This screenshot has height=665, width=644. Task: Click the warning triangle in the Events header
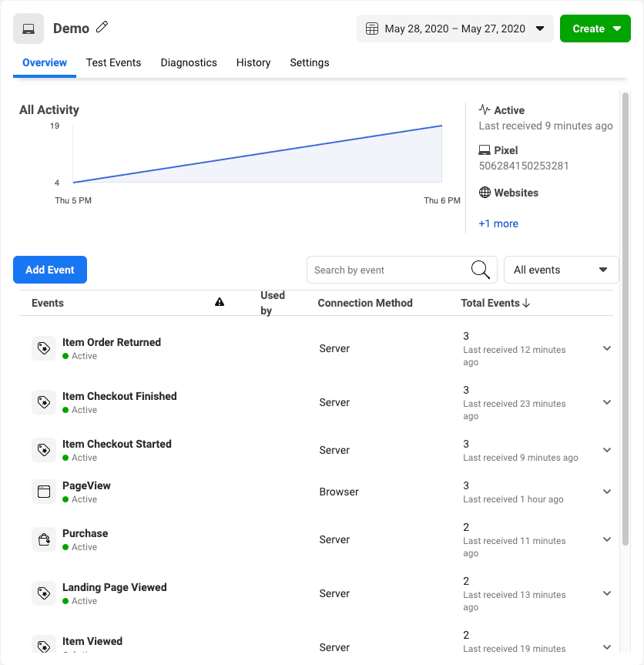click(x=220, y=302)
